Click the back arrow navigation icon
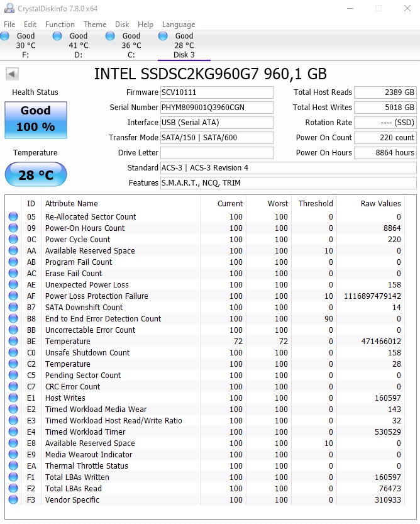The image size is (420, 524). point(11,74)
